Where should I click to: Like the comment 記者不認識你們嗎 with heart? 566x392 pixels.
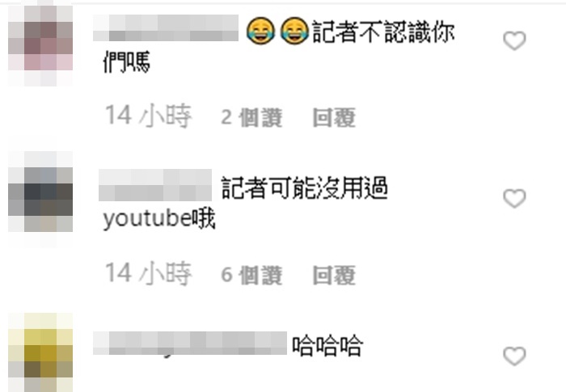click(514, 40)
